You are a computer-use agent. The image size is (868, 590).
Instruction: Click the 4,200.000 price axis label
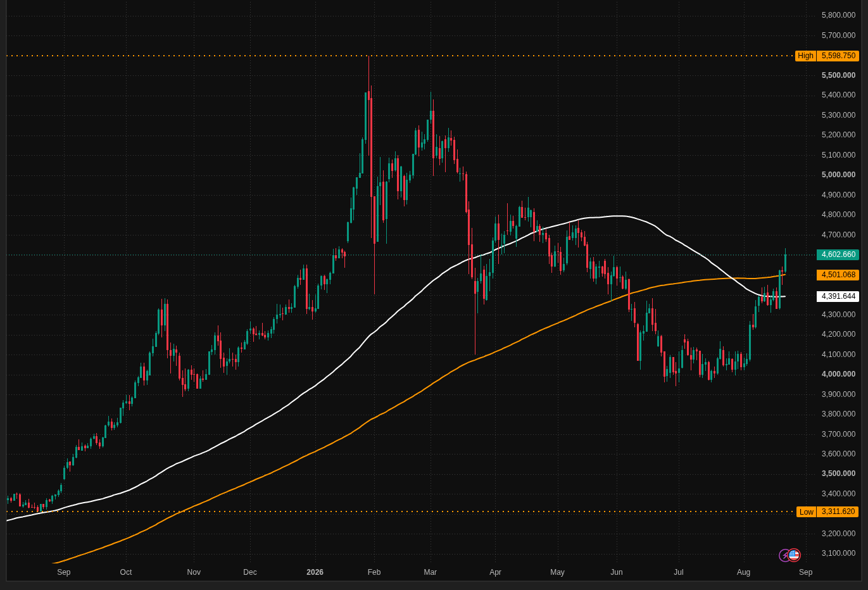coord(838,334)
